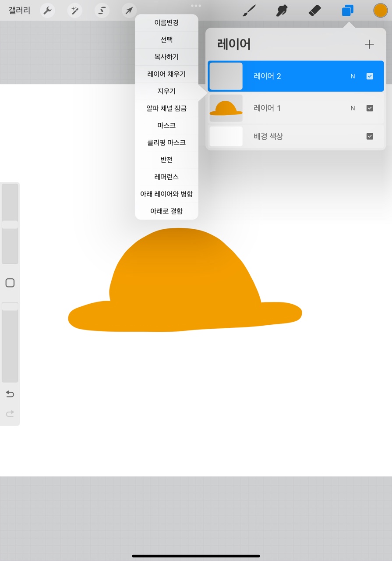Open the Actions wrench menu

47,11
